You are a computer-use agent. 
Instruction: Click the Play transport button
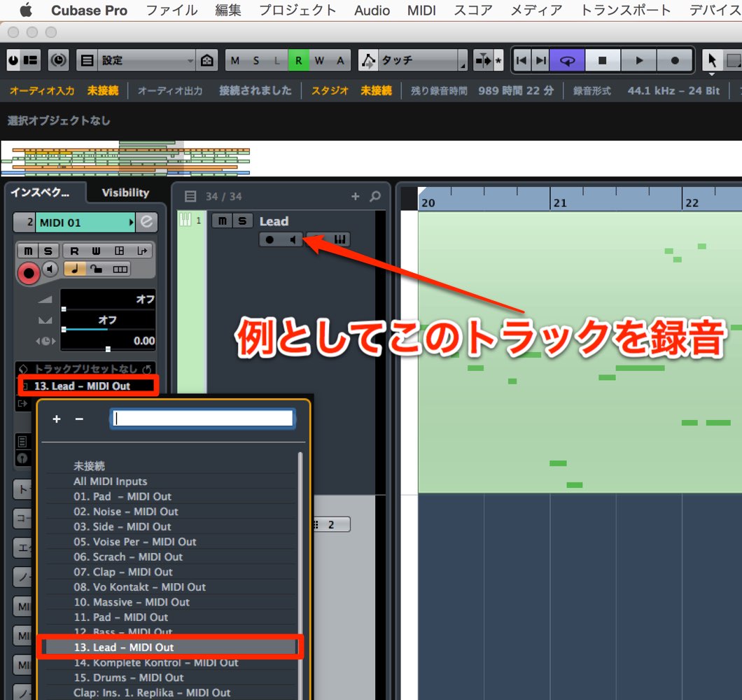coord(639,60)
